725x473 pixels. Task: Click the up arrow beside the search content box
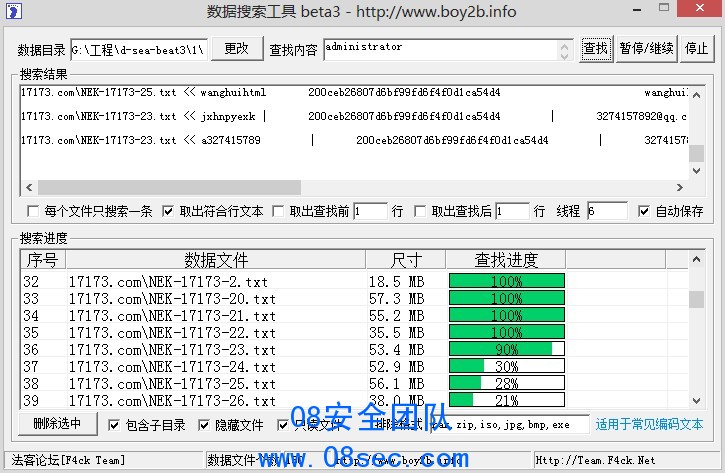coord(565,45)
